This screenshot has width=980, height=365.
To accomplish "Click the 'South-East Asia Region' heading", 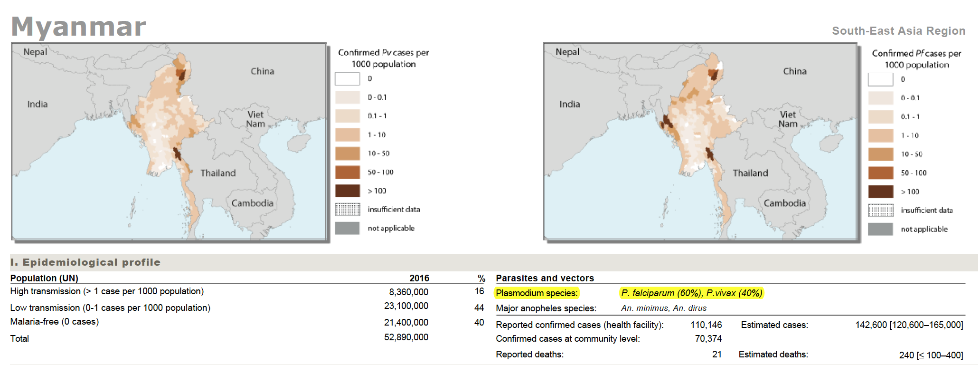I will point(898,31).
